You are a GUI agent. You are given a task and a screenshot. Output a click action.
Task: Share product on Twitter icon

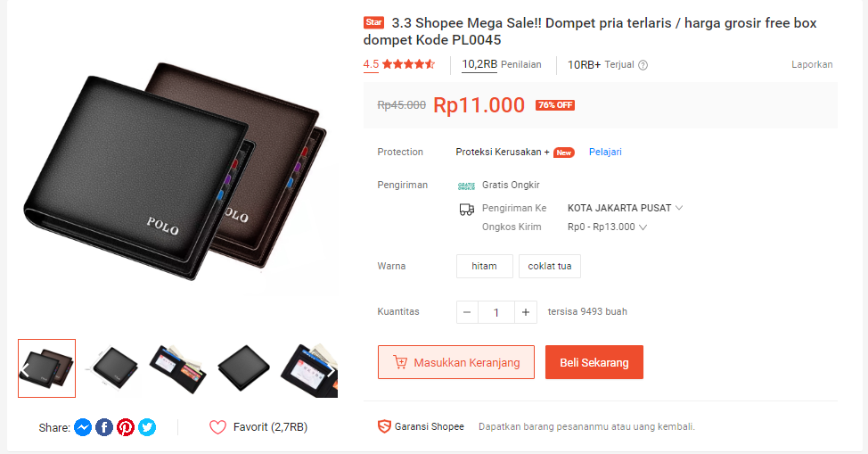click(147, 427)
